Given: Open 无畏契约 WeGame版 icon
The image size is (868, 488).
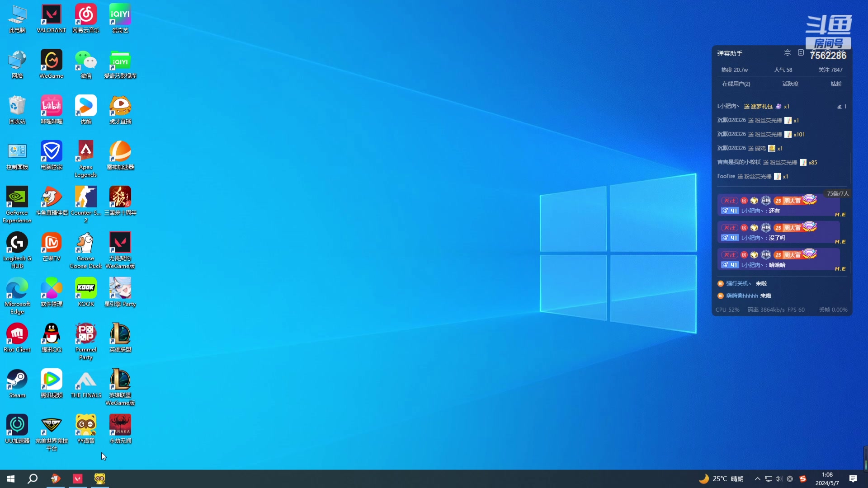Looking at the screenshot, I should click(120, 250).
